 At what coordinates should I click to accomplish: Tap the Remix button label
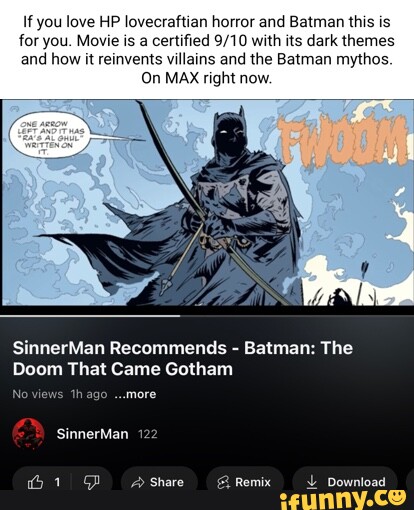tap(253, 482)
